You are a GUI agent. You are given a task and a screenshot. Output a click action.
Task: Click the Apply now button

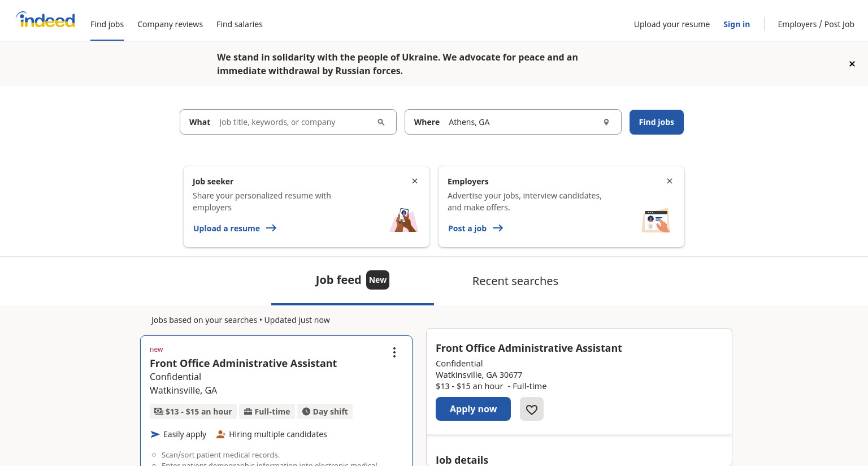coord(473,409)
